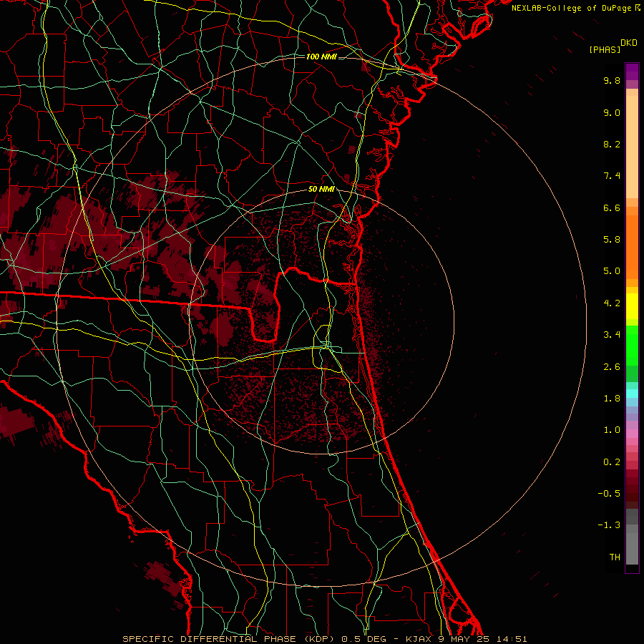Click the 8.2 legend value

pyautogui.click(x=612, y=144)
